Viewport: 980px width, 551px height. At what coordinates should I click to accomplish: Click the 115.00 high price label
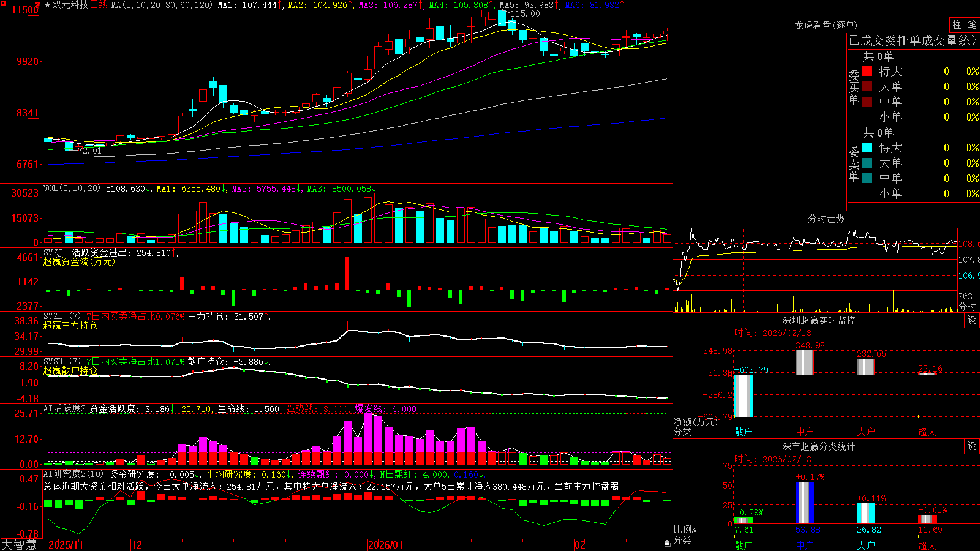point(525,13)
